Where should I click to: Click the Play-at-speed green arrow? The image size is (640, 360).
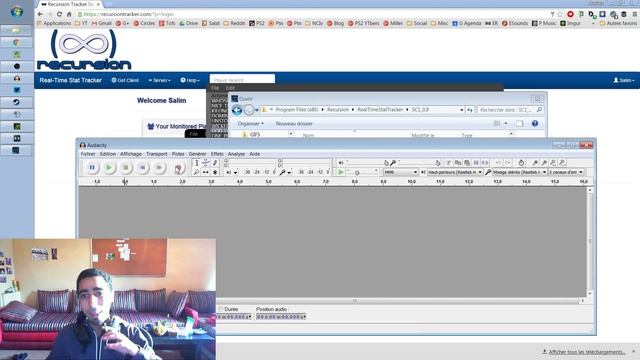(x=340, y=172)
